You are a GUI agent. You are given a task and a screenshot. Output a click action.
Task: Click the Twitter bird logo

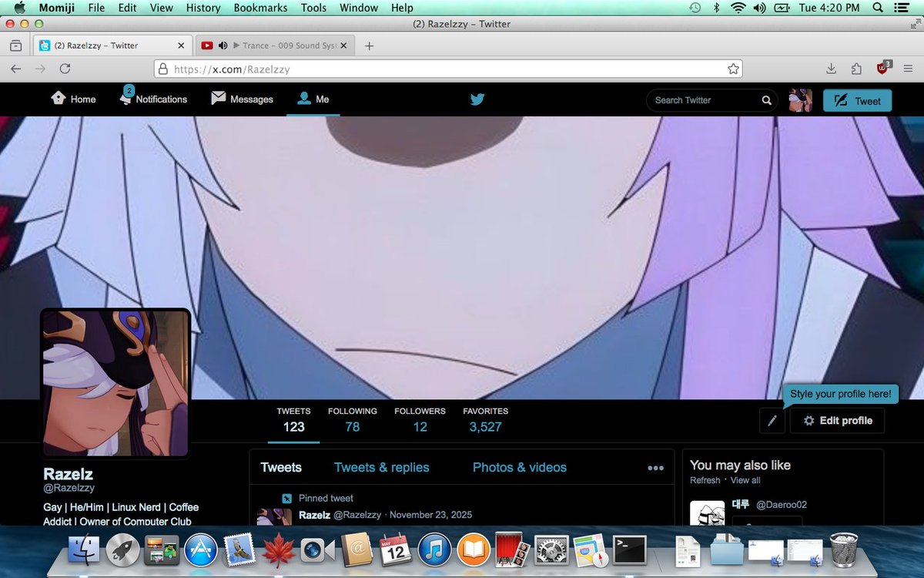point(477,99)
